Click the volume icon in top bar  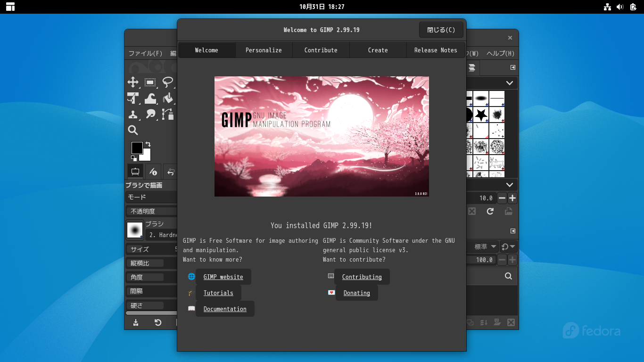[620, 7]
